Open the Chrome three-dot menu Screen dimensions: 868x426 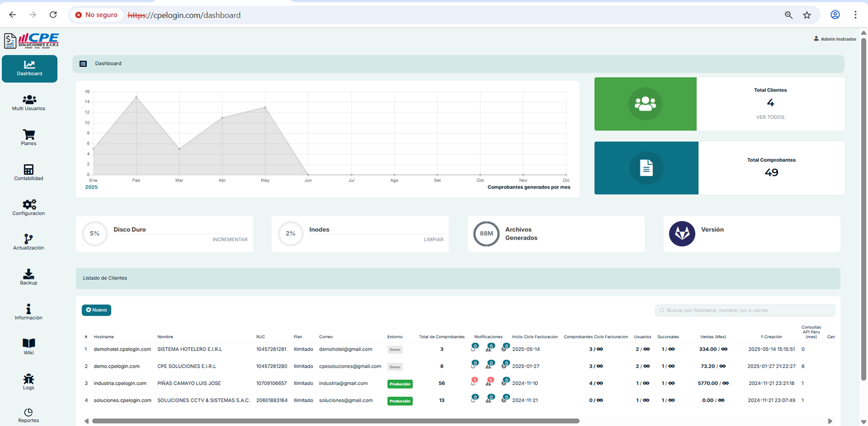pos(855,15)
